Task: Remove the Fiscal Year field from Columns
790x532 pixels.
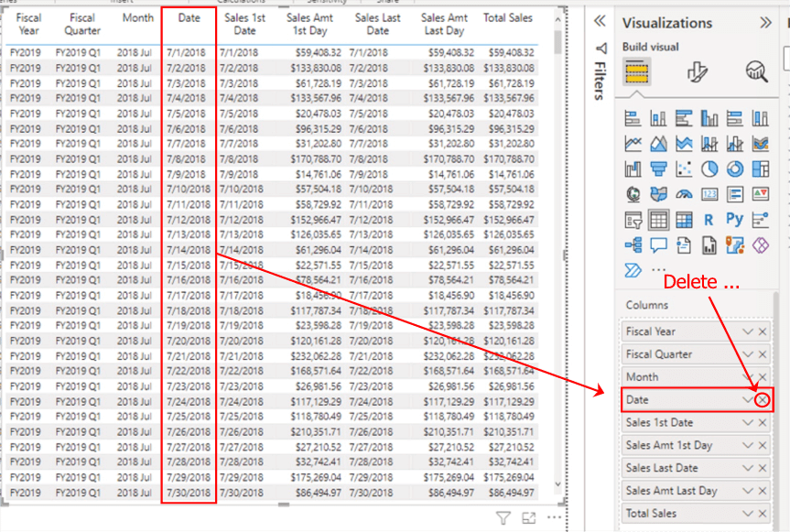Action: coord(763,331)
